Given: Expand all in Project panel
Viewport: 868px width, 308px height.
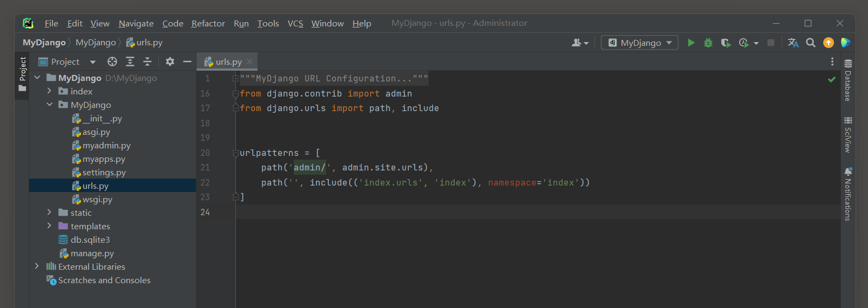Looking at the screenshot, I should tap(130, 61).
